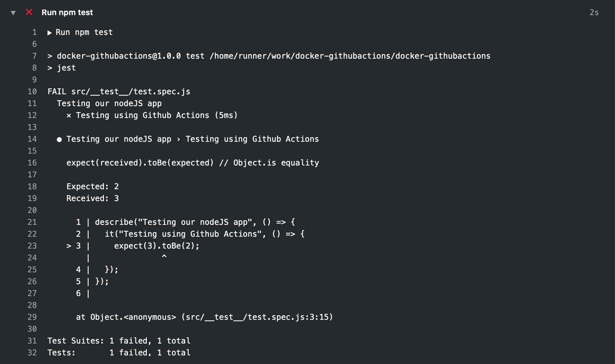Click the expect(3).toBe(2) code line

tap(157, 246)
